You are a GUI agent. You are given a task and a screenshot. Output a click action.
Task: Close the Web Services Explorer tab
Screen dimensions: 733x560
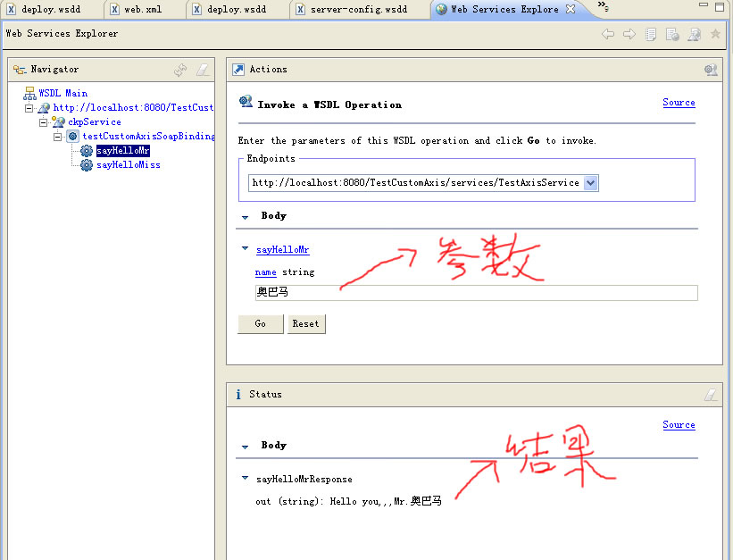pyautogui.click(x=571, y=9)
